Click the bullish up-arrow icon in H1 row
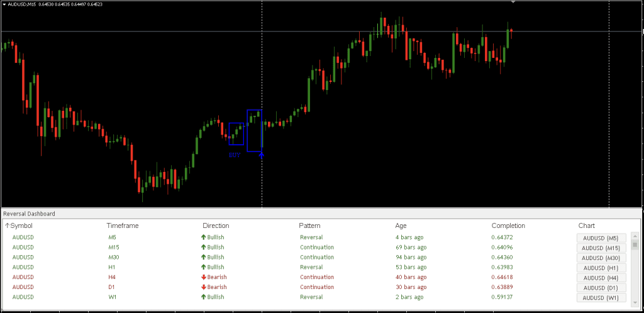This screenshot has width=644, height=313. [203, 267]
